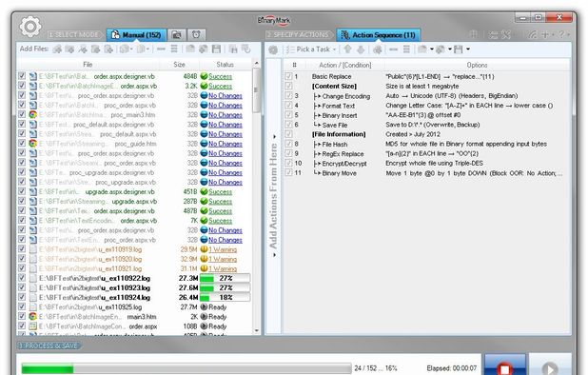Click the remove (minus) icon in Add Files toolbar
This screenshot has width=588, height=375.
(x=161, y=49)
